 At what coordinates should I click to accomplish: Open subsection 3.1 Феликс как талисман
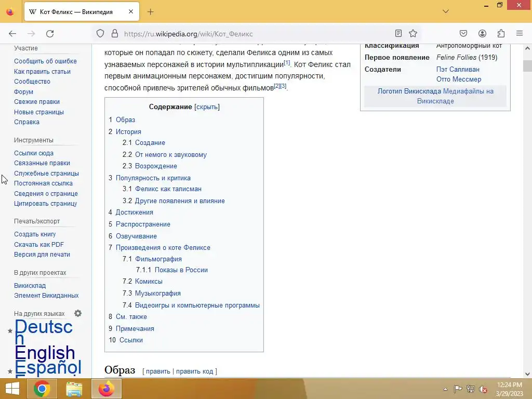pos(168,189)
